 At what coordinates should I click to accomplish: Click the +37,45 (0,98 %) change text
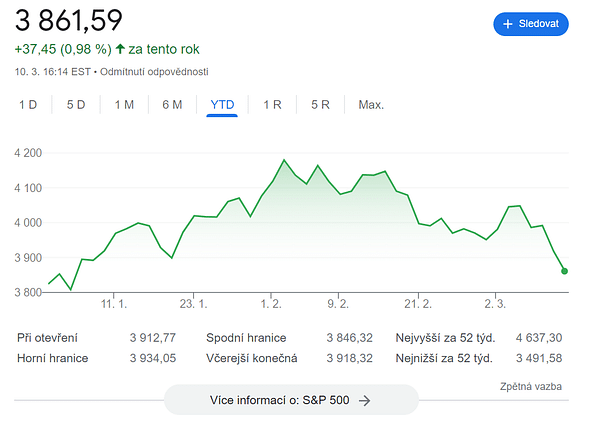[63, 49]
